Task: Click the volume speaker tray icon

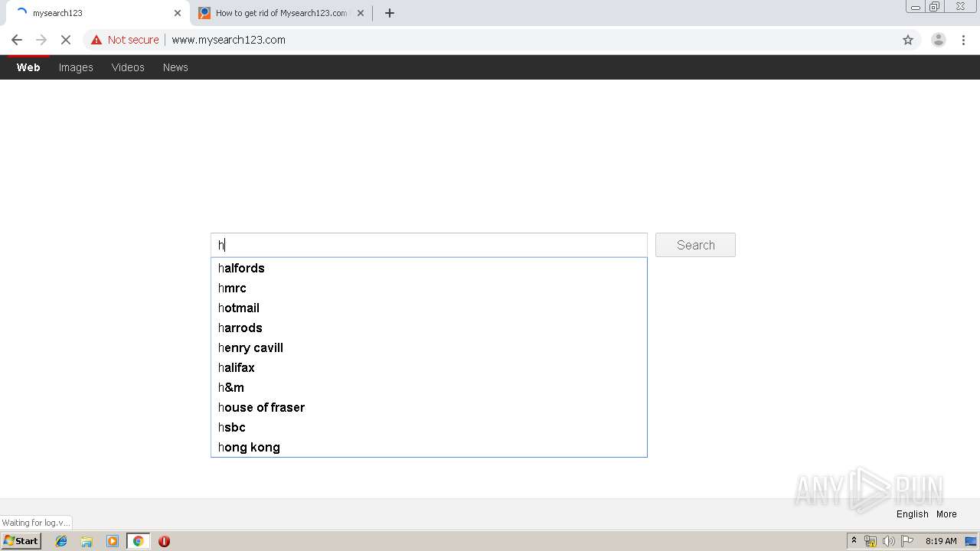Action: point(888,541)
